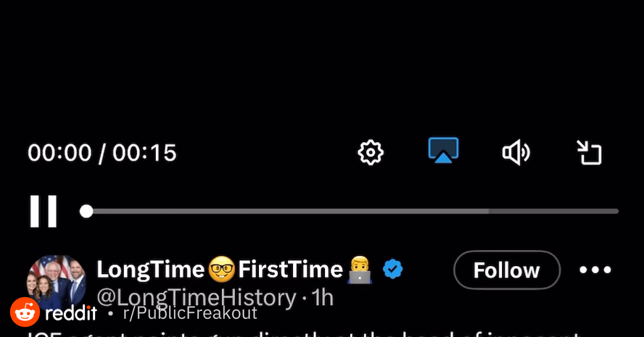
Task: Tap the blue AirPlay icon
Action: coord(443,150)
